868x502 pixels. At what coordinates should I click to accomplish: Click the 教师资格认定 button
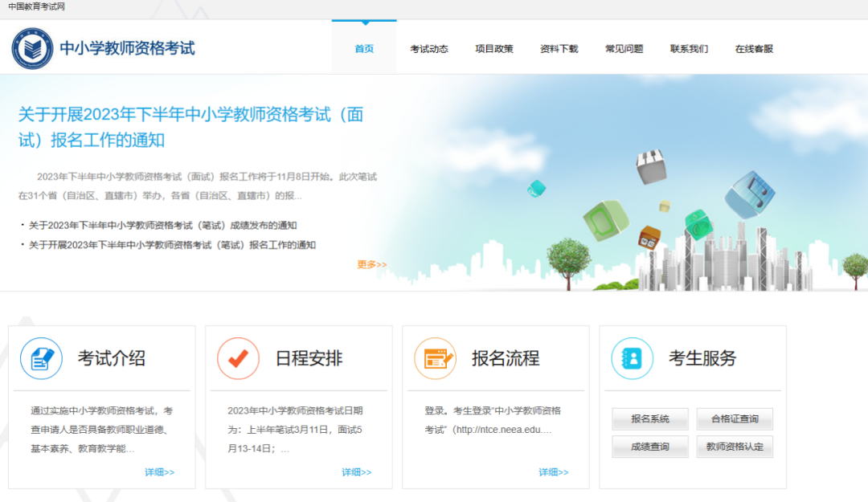tap(734, 446)
